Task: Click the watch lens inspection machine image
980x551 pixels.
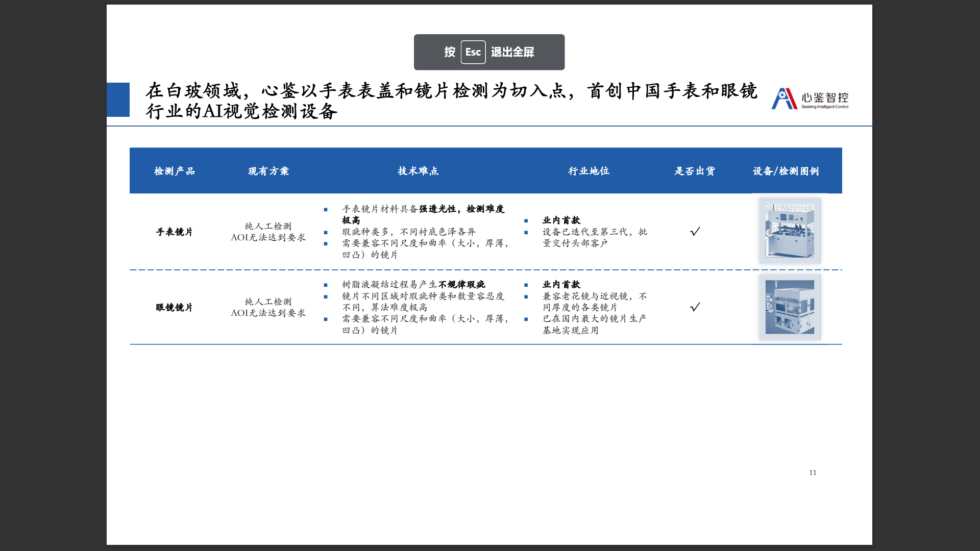Action: 790,231
